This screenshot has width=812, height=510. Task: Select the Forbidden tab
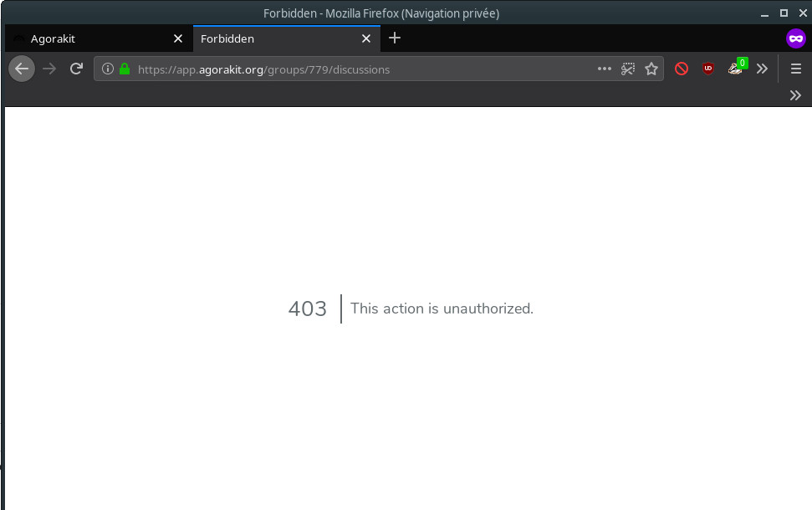point(276,38)
